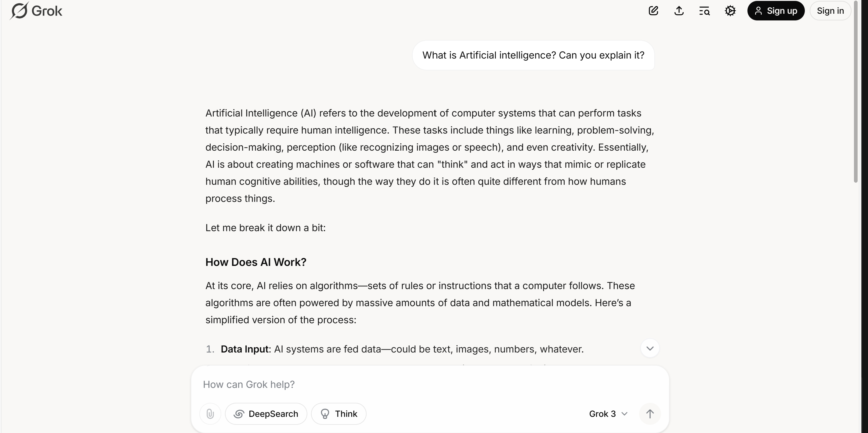Screen dimensions: 868x433
Task: Click the Grok logo icon
Action: (19, 11)
